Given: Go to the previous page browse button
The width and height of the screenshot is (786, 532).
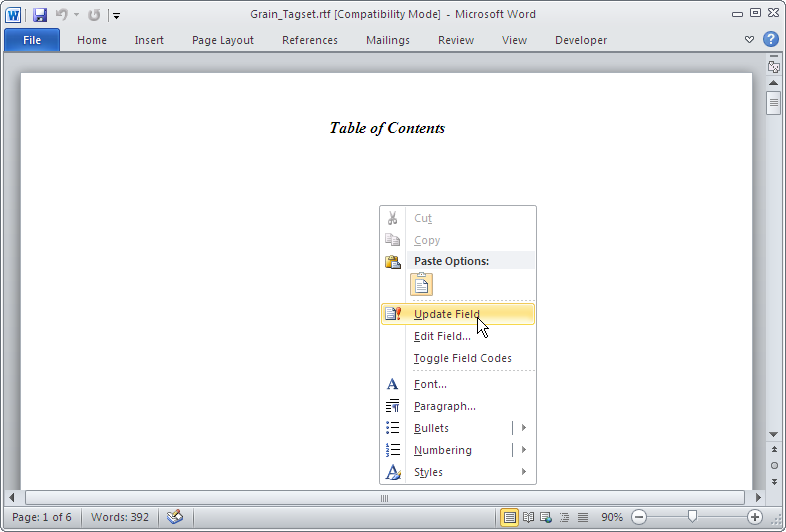Looking at the screenshot, I should pos(774,450).
